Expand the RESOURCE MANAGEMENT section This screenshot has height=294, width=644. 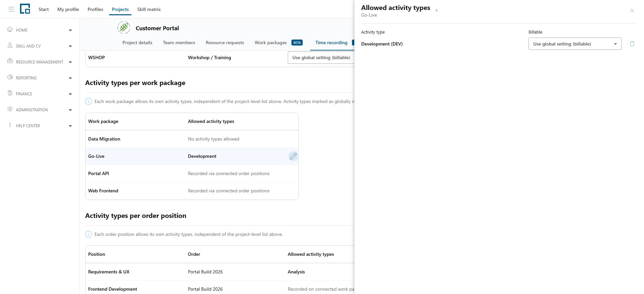70,62
